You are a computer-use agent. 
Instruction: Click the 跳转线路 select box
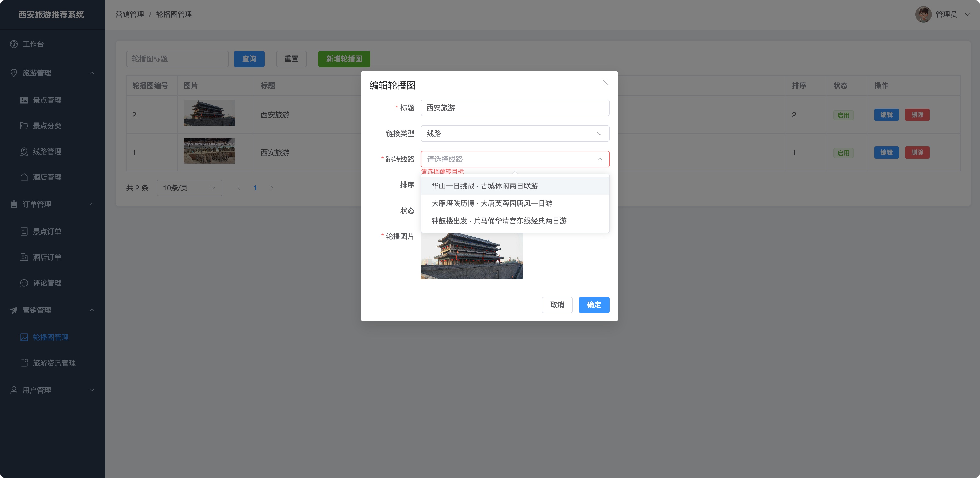tap(515, 159)
